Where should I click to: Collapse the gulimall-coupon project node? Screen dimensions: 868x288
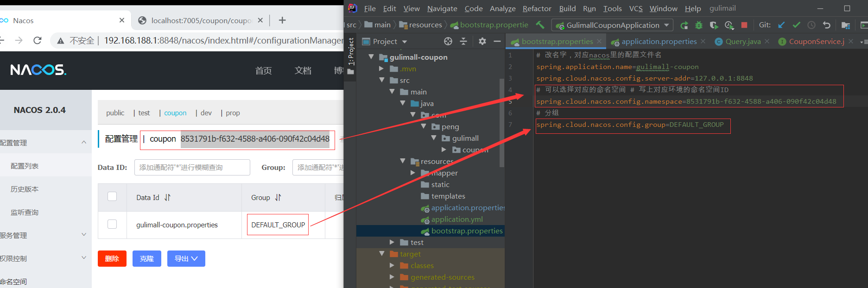pyautogui.click(x=371, y=56)
